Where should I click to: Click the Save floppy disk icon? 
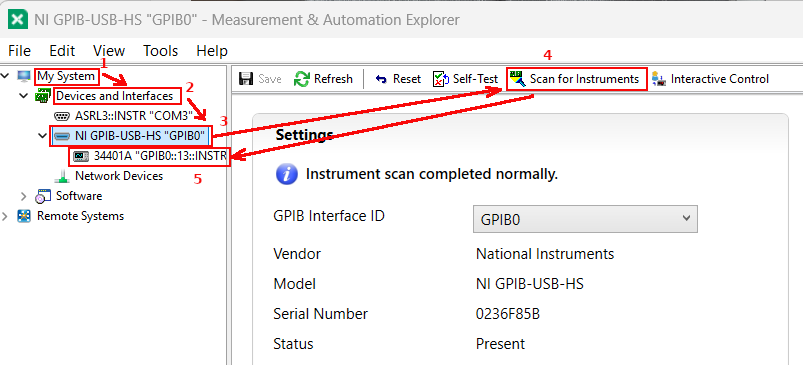click(x=247, y=79)
